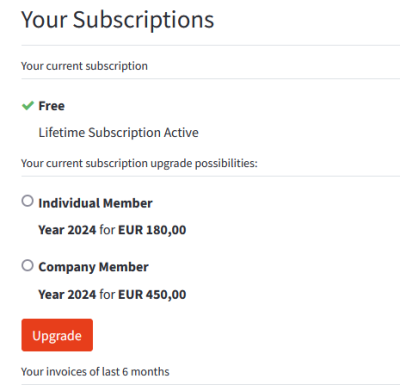Click the invoices of last 6 months heading

point(95,371)
